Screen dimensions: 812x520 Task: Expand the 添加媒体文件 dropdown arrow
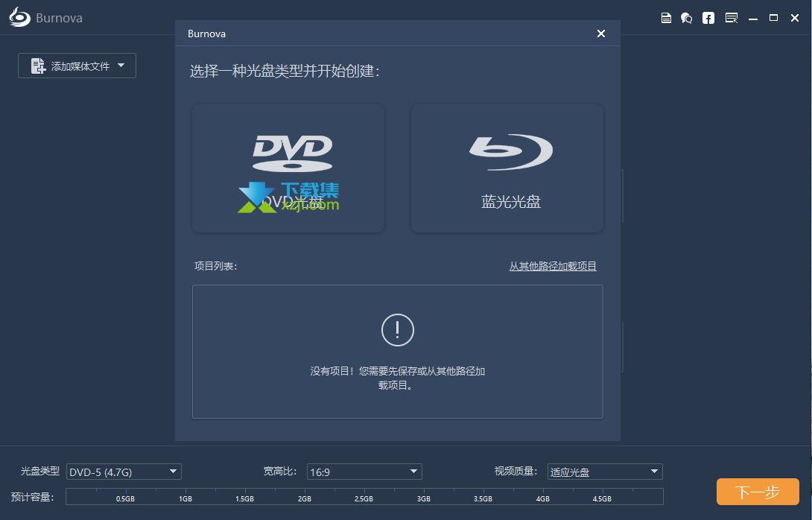[x=121, y=66]
